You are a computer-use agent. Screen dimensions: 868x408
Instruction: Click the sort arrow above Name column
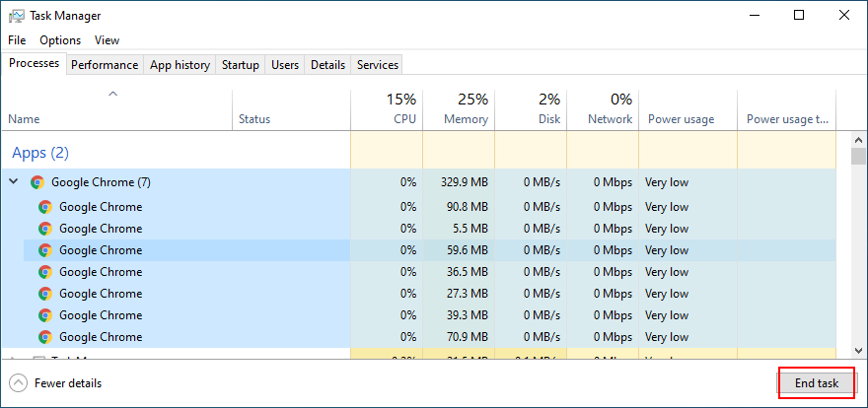[x=112, y=95]
